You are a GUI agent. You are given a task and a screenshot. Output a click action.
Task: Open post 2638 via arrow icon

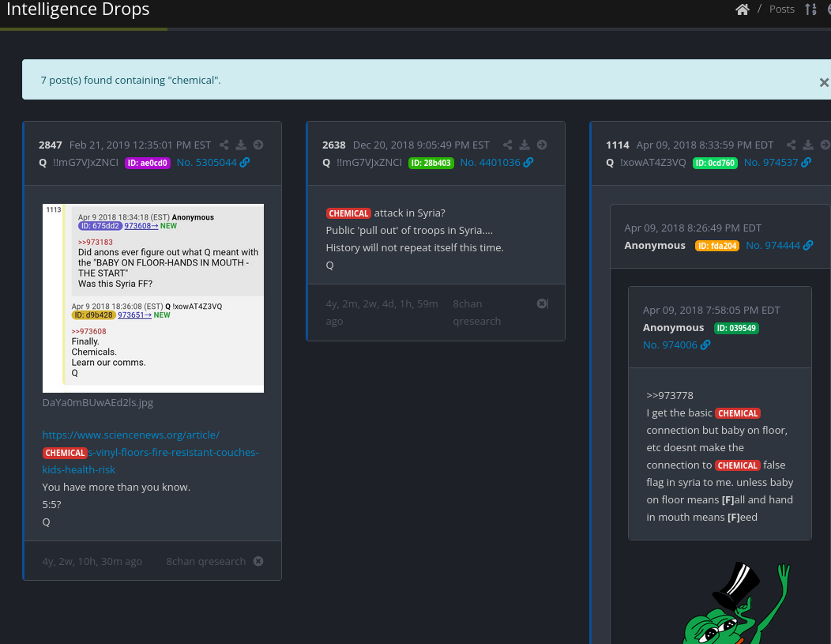pos(542,145)
